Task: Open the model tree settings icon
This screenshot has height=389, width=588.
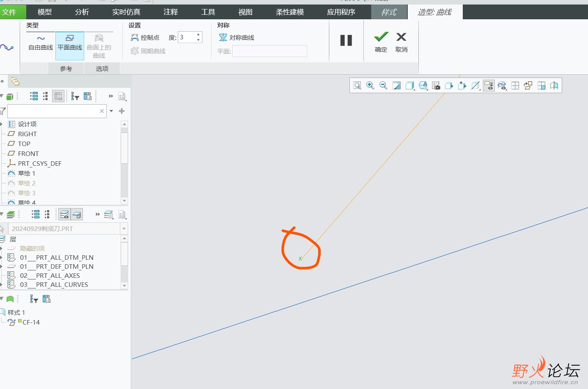Action: coord(122,96)
